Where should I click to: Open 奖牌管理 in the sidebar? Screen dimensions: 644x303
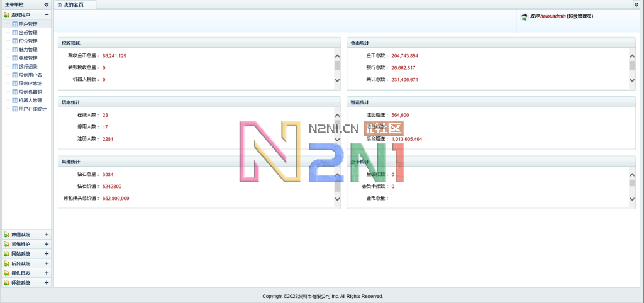click(x=28, y=58)
